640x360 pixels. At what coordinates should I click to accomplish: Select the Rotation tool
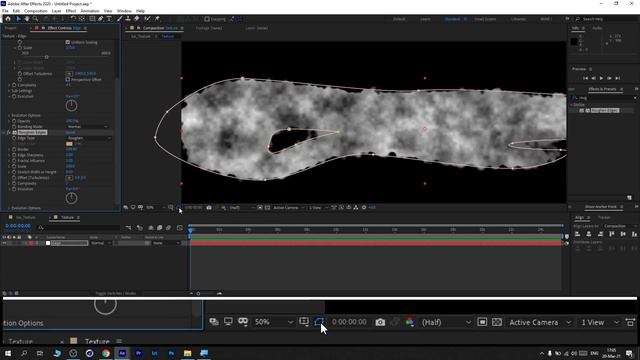click(x=73, y=19)
